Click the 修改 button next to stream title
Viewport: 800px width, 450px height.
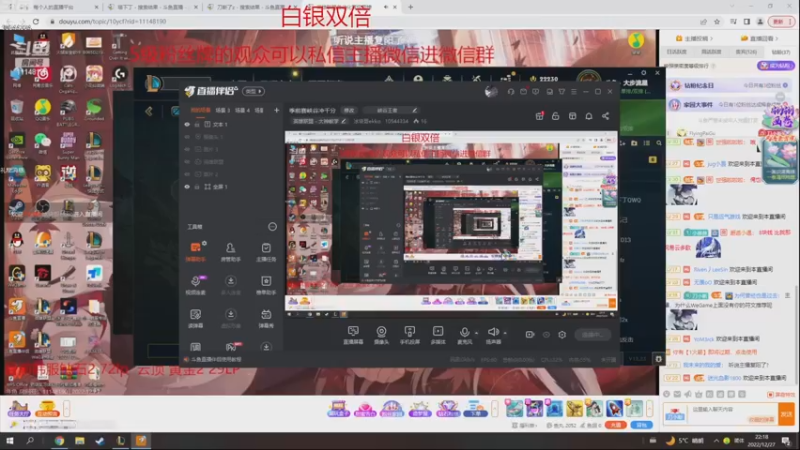349,110
